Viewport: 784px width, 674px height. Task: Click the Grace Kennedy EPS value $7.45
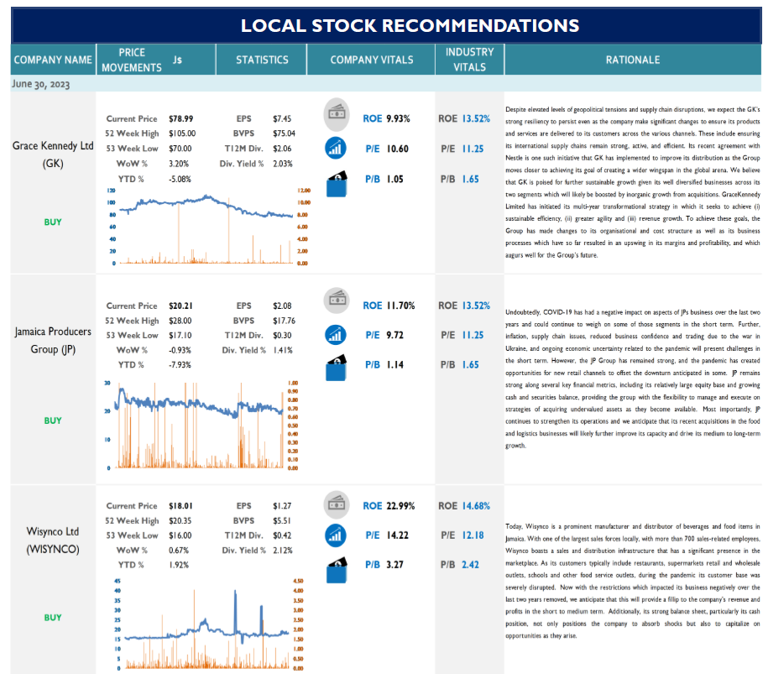pos(282,119)
